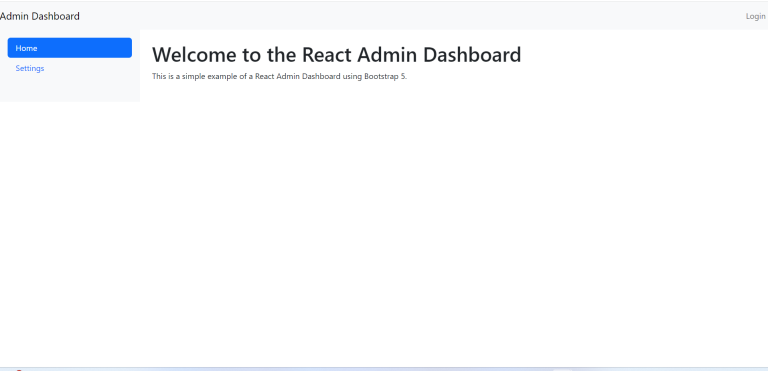The width and height of the screenshot is (768, 371).
Task: Select the Settings sidebar link
Action: pyautogui.click(x=30, y=68)
